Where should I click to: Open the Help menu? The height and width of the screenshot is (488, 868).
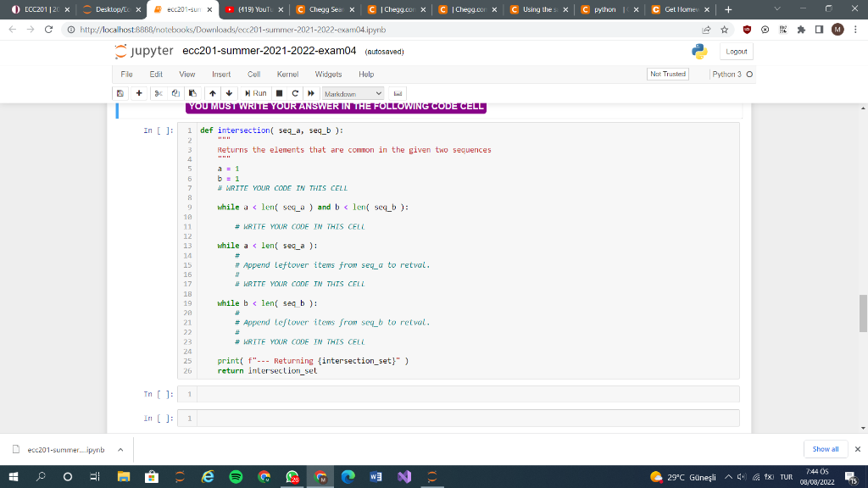(366, 75)
